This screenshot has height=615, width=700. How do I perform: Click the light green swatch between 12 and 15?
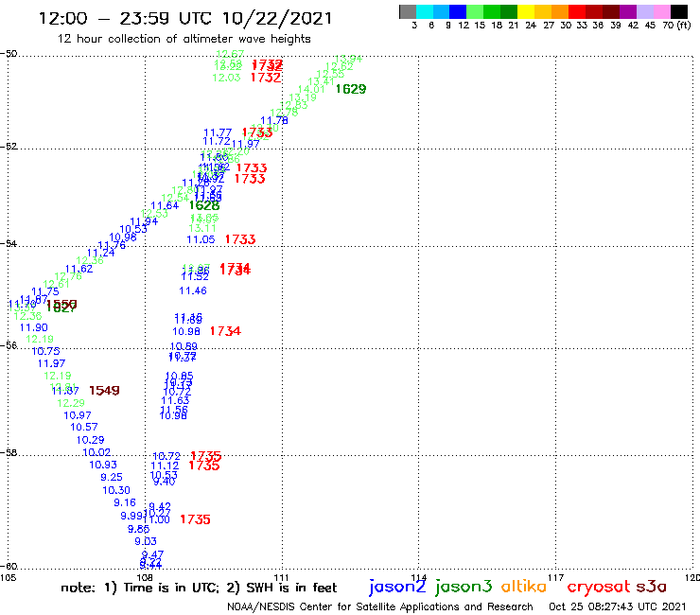coord(475,11)
